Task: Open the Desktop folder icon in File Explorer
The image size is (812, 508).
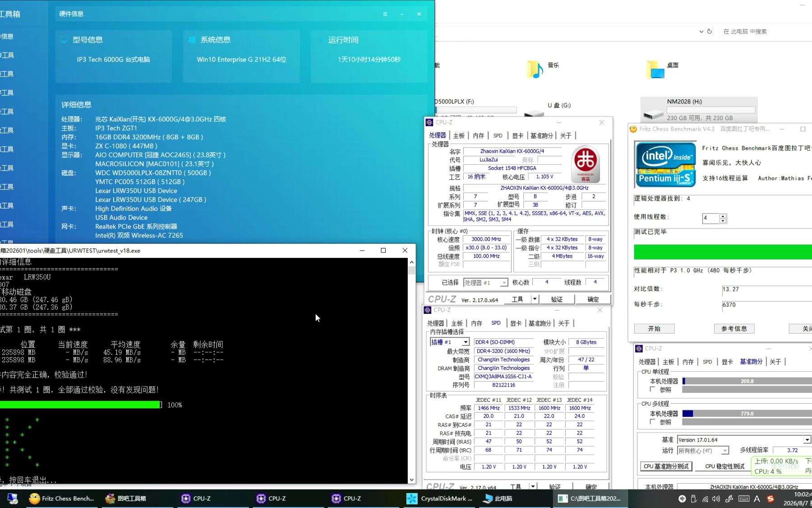Action: coord(655,70)
